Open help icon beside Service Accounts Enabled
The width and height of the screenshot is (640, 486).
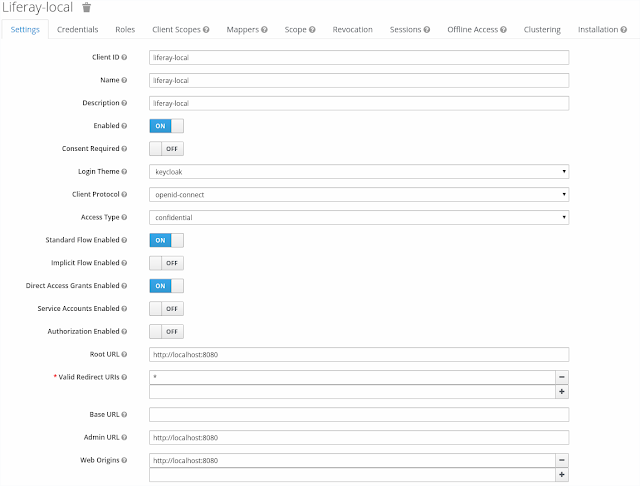click(124, 308)
